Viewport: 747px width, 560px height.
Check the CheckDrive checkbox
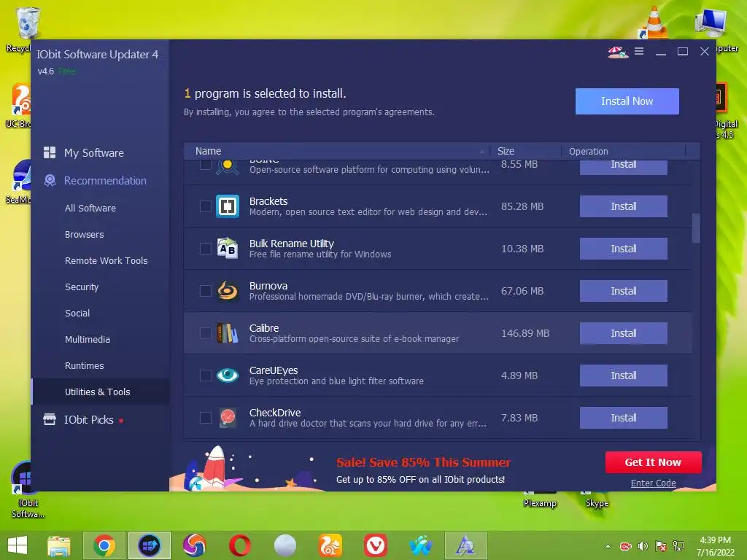pos(205,418)
